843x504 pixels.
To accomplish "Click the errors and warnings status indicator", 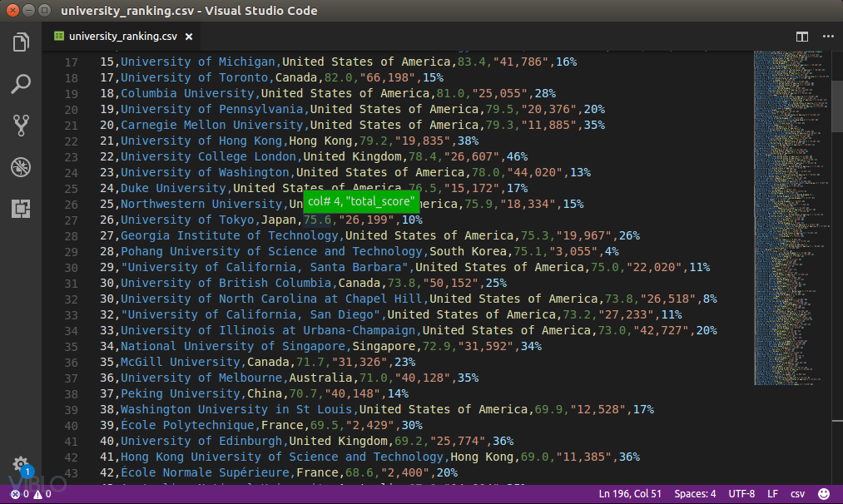I will pyautogui.click(x=31, y=494).
